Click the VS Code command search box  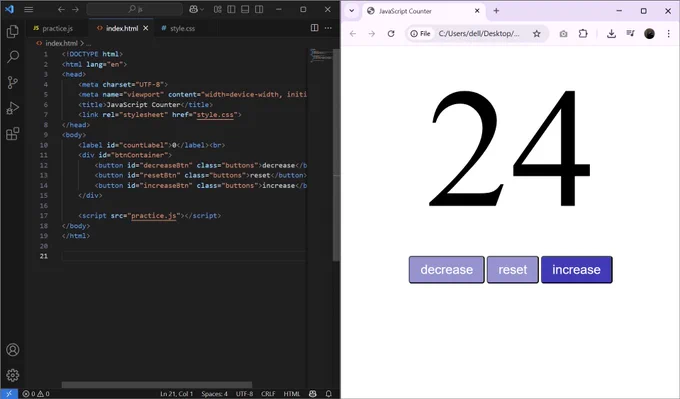coord(134,9)
